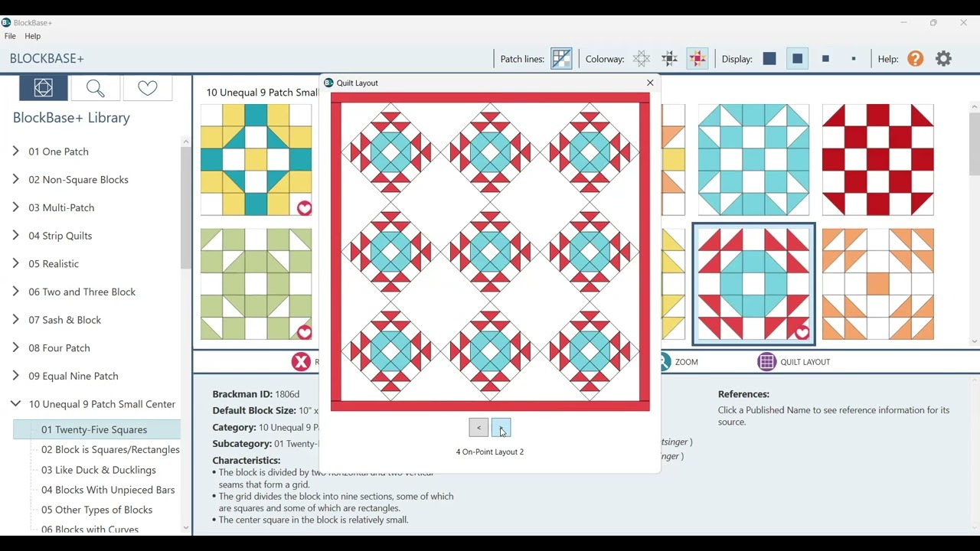The height and width of the screenshot is (551, 980).
Task: Open the Help menu
Action: [33, 36]
